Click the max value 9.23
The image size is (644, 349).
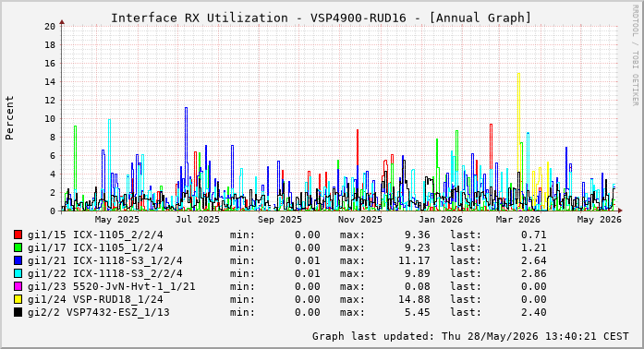[418, 247]
